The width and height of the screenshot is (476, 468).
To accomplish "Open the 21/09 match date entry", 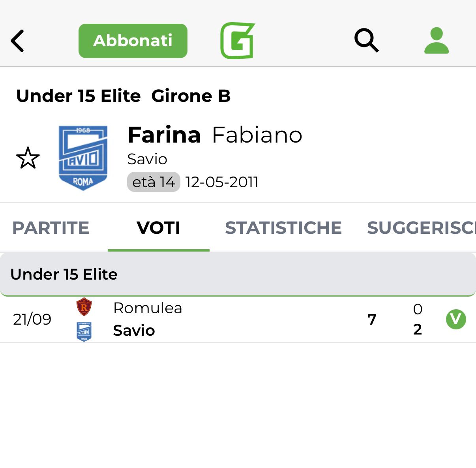I will (32, 319).
